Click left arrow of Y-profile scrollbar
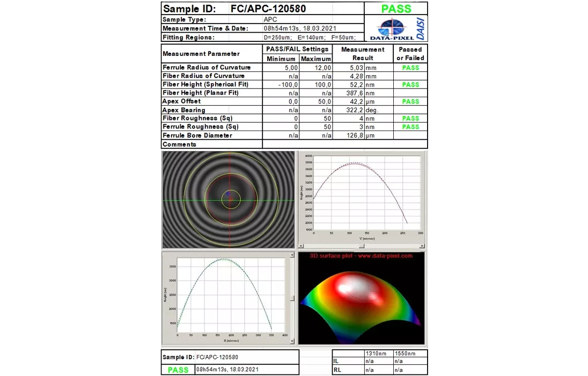The image size is (588, 376). pyautogui.click(x=302, y=246)
